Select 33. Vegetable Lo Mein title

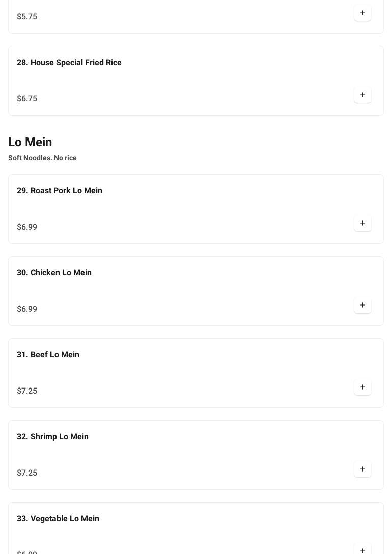[58, 519]
